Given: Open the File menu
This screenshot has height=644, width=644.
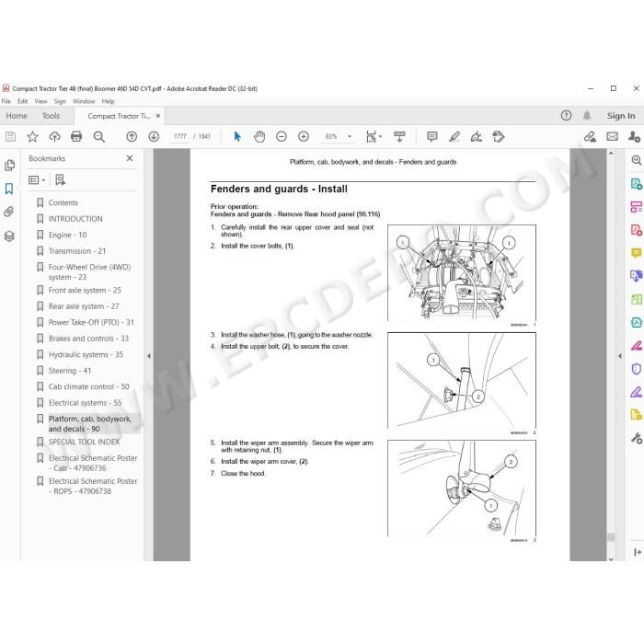Looking at the screenshot, I should coord(6,101).
